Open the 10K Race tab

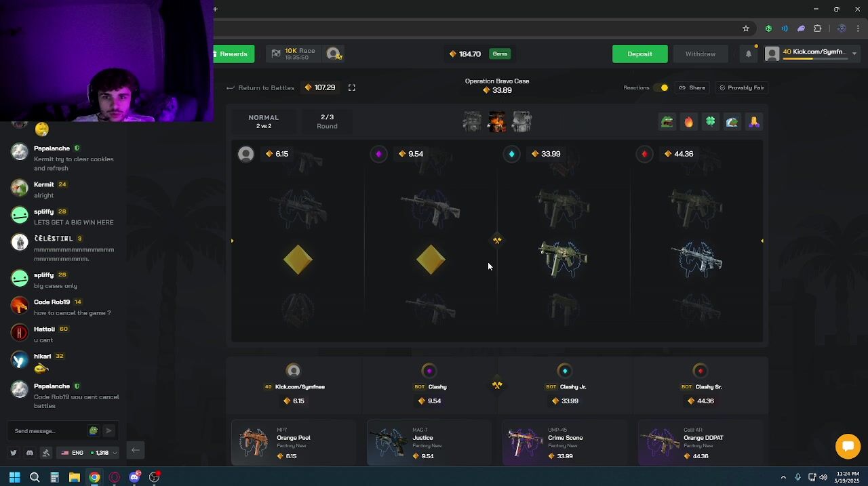[x=293, y=54]
